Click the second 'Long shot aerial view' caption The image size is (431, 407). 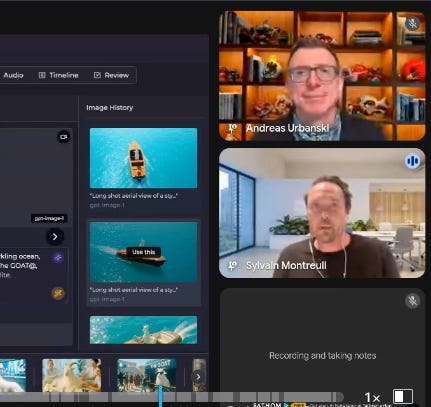(134, 290)
